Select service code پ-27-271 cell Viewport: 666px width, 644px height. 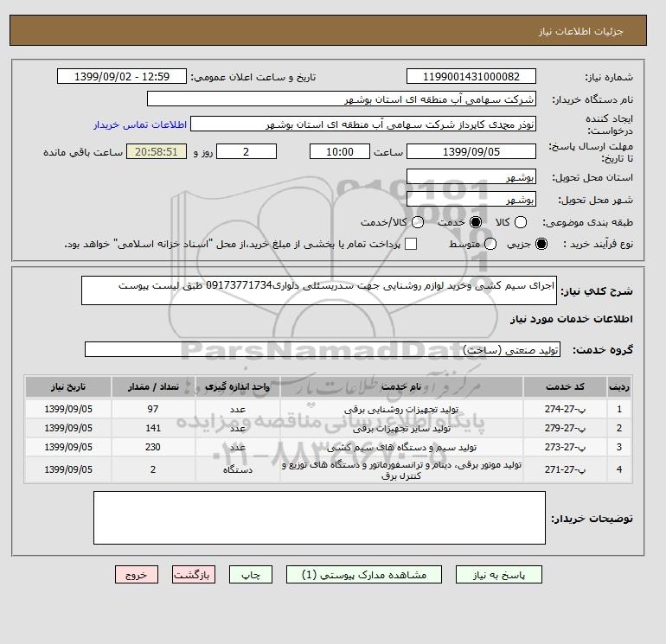(x=565, y=469)
